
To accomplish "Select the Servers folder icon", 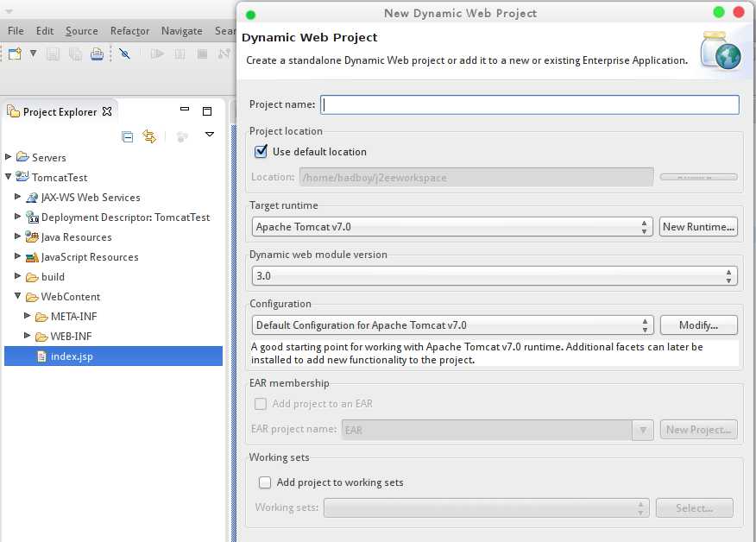I will click(x=22, y=157).
